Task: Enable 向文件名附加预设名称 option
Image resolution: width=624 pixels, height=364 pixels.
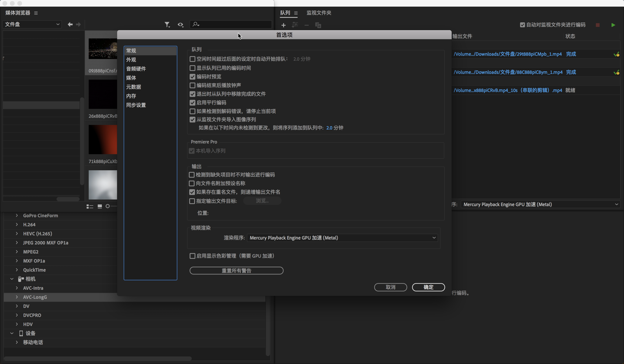Action: point(192,183)
